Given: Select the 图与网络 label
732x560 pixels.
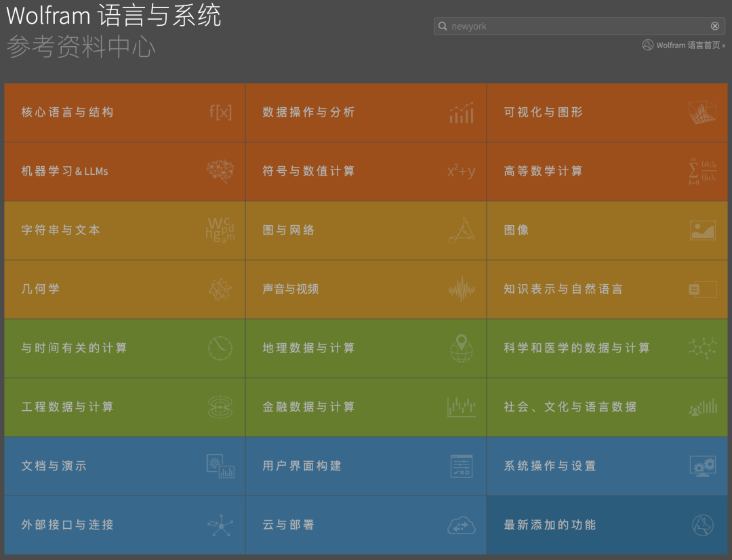Looking at the screenshot, I should point(289,231).
